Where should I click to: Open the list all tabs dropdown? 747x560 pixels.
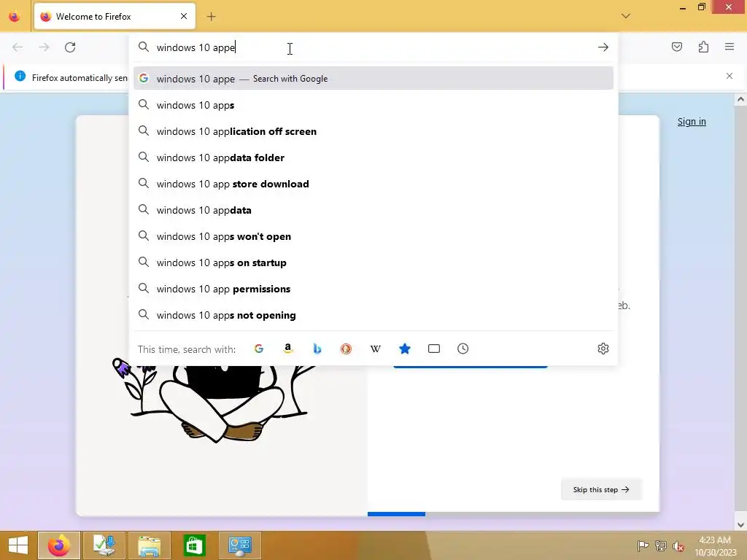[625, 16]
